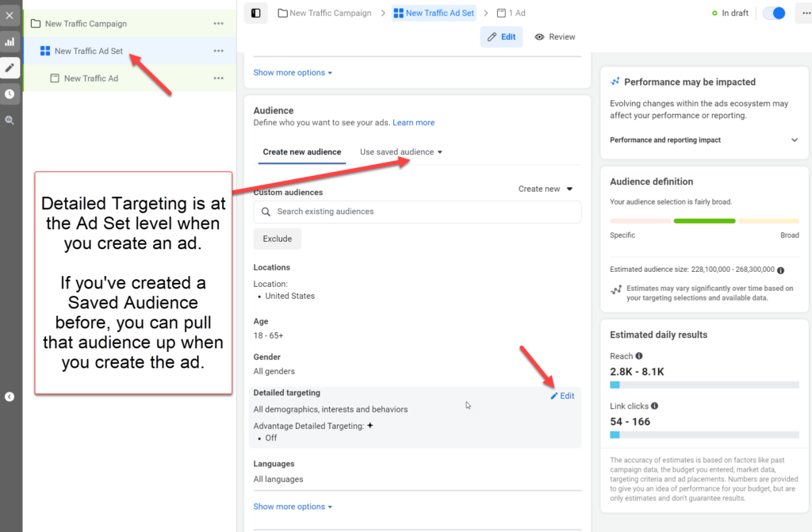Viewport: 812px width, 532px height.
Task: Close the editor with the X icon
Action: (x=10, y=16)
